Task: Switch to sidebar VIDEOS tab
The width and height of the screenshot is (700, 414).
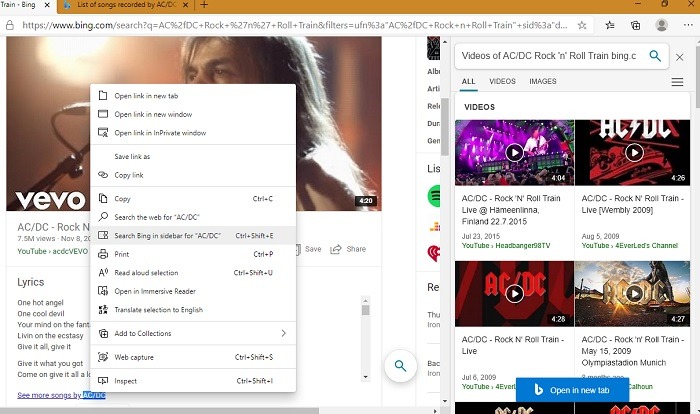Action: pos(502,81)
